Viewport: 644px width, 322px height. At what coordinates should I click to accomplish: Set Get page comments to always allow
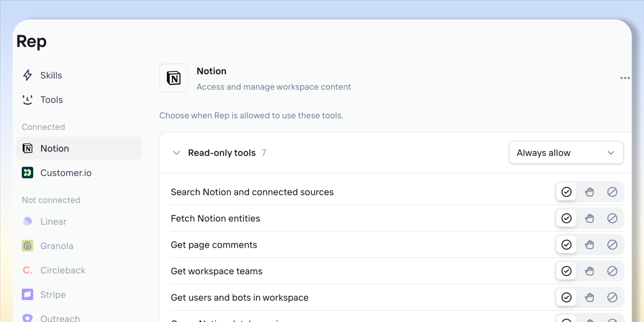pyautogui.click(x=566, y=245)
